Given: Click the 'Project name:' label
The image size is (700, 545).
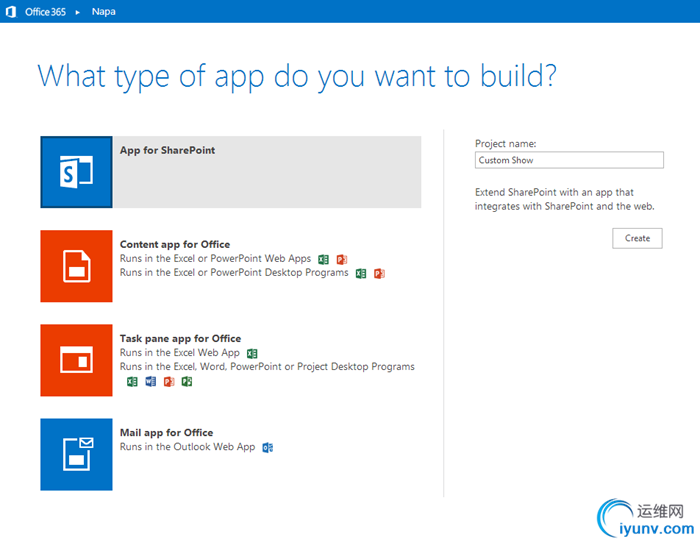Looking at the screenshot, I should pos(505,144).
